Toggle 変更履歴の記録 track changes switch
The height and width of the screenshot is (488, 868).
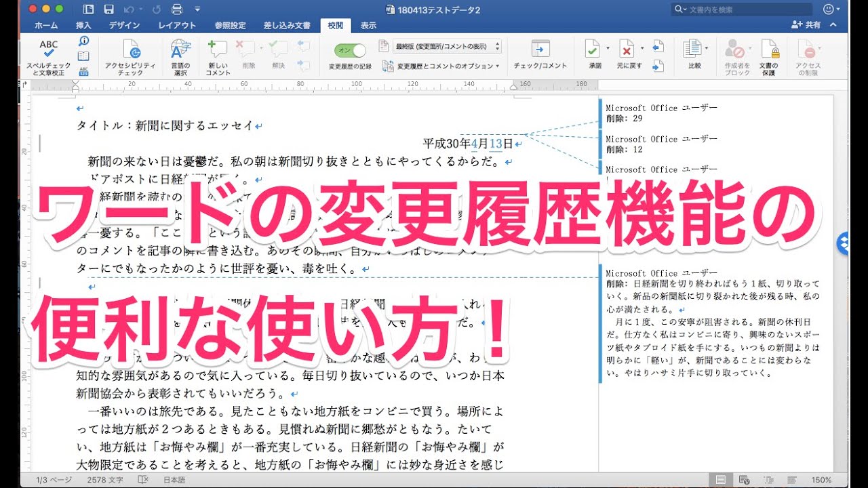point(351,50)
